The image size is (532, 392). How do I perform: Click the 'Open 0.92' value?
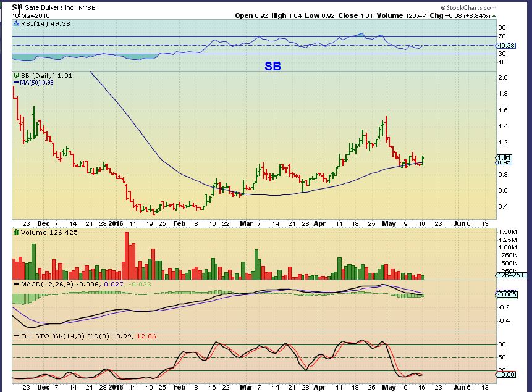(251, 15)
